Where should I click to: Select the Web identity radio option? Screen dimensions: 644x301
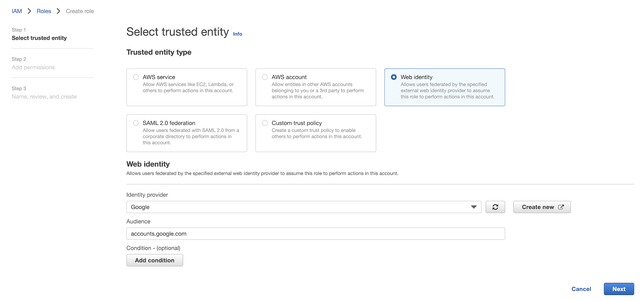(394, 77)
